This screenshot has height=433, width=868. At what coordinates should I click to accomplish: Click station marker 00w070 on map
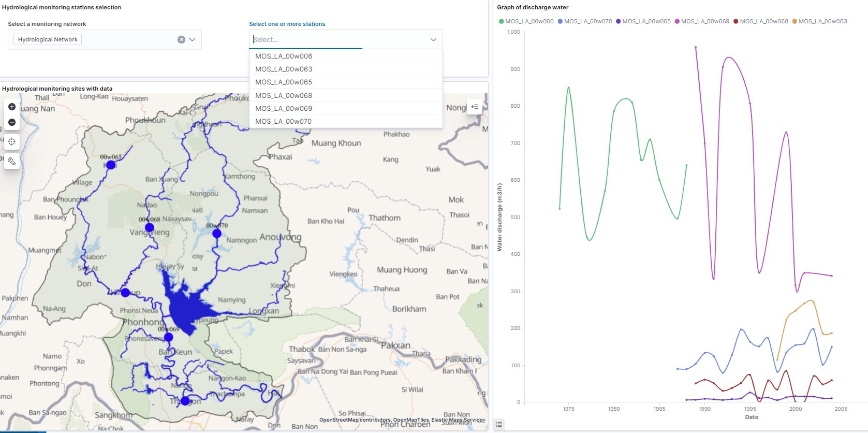[x=217, y=234]
